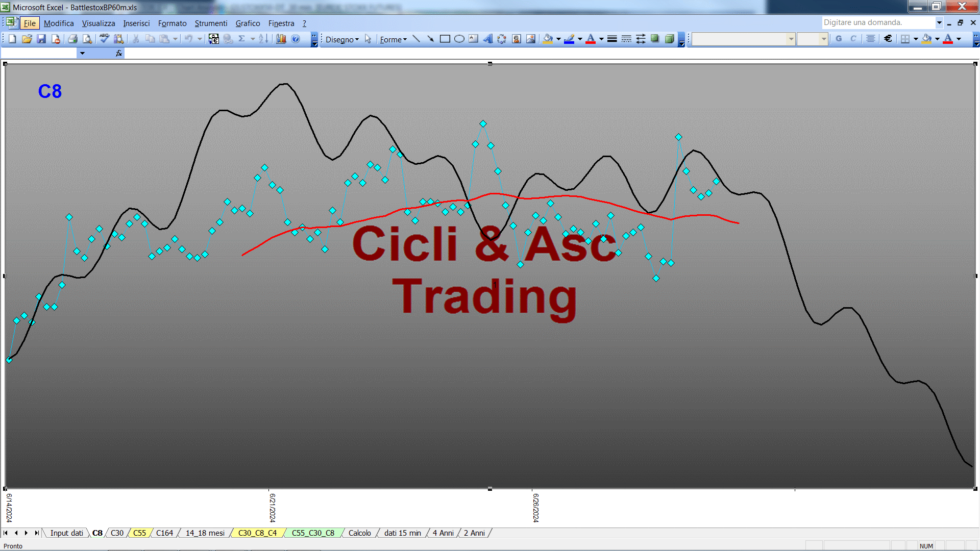Expand the AutoSum functions dropdown arrow
Image resolution: width=980 pixels, height=551 pixels.
pos(253,39)
